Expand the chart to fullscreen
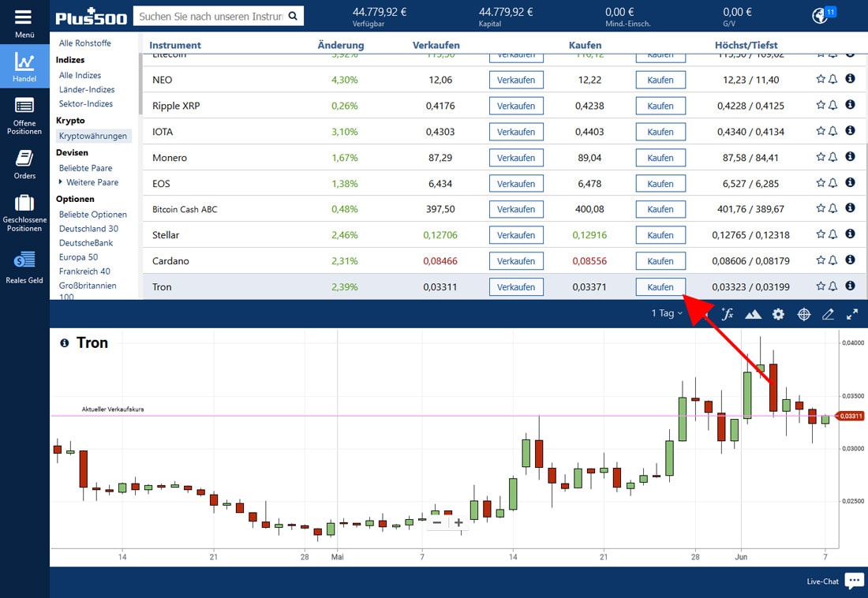Image resolution: width=868 pixels, height=598 pixels. pyautogui.click(x=852, y=315)
